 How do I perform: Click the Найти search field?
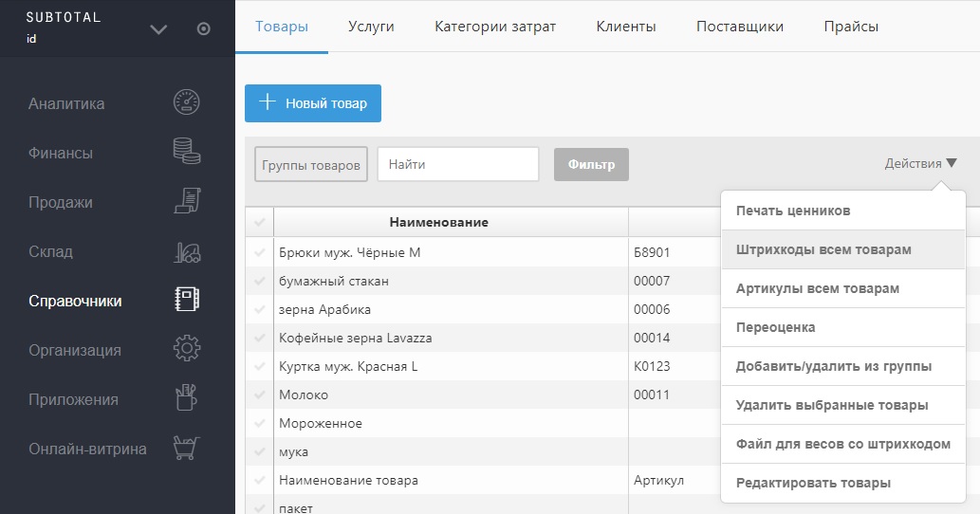pos(458,164)
